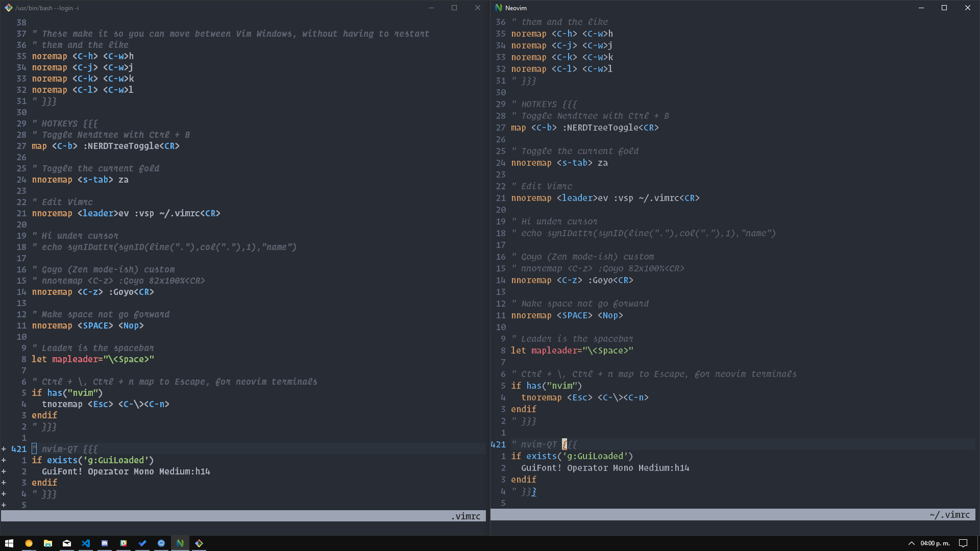The image size is (980, 551).
Task: Switch to Neovim taskbar icon
Action: (x=180, y=543)
